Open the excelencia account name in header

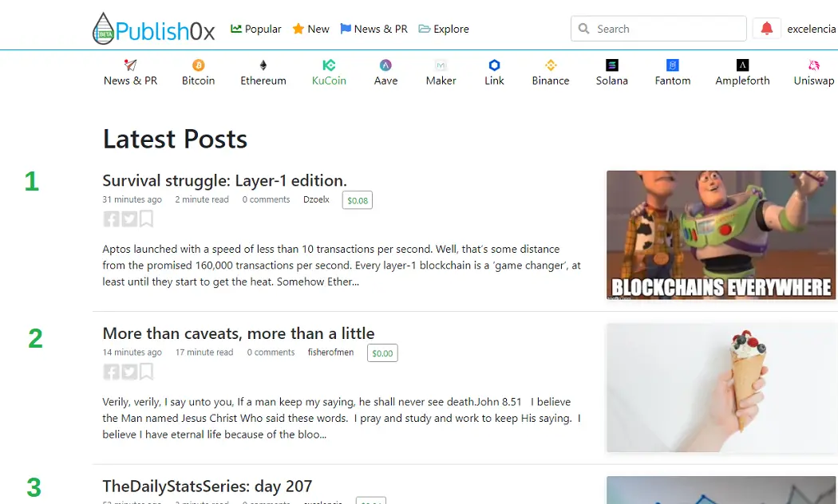[x=812, y=29]
